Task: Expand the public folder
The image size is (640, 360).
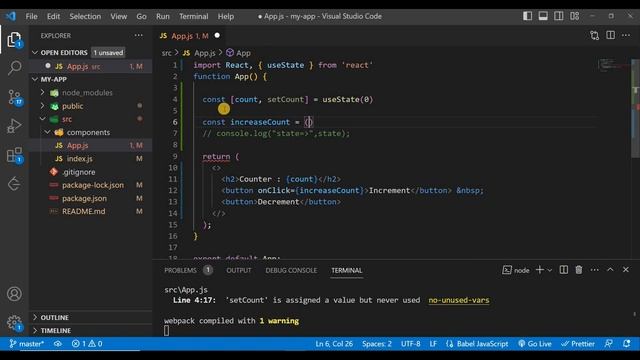Action: [x=42, y=106]
